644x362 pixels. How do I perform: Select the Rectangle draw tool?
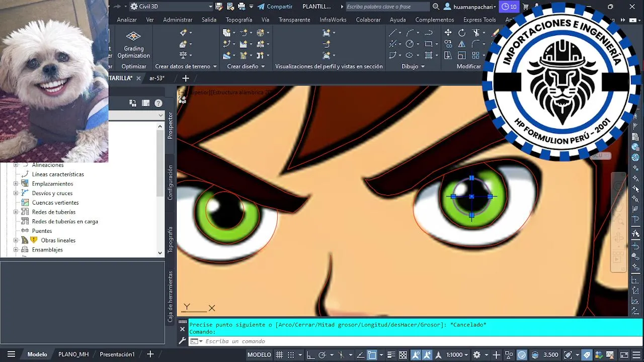[428, 44]
